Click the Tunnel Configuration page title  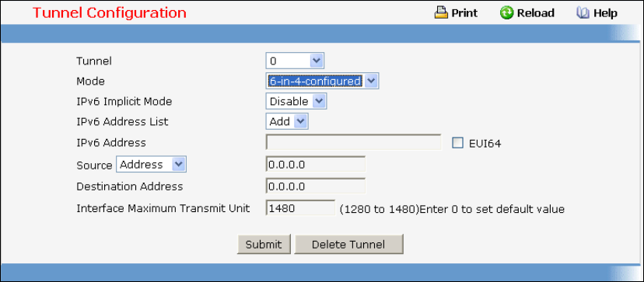point(110,13)
